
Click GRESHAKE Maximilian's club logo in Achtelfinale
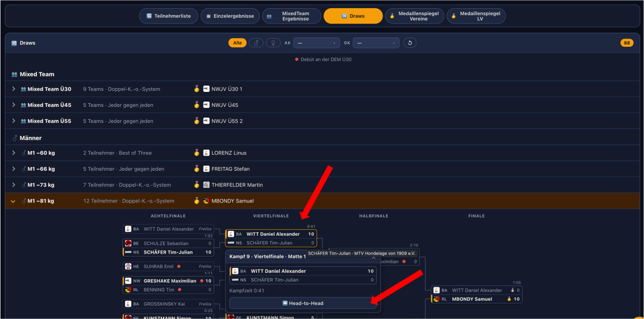[128, 281]
